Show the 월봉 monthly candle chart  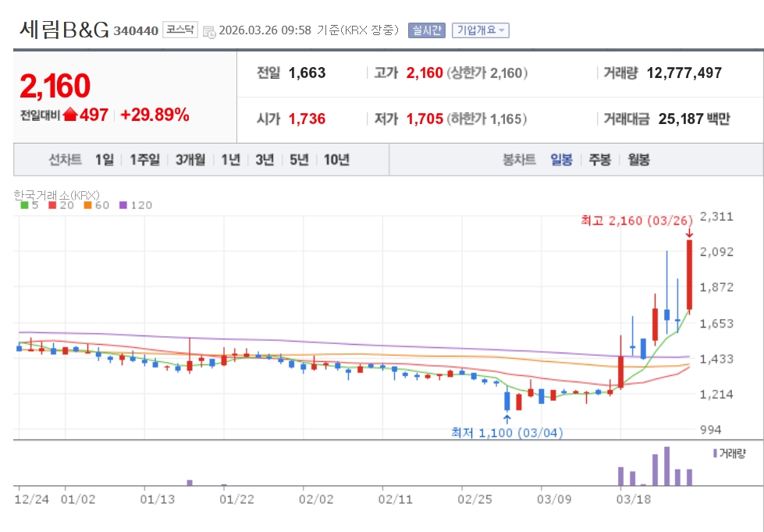[639, 160]
